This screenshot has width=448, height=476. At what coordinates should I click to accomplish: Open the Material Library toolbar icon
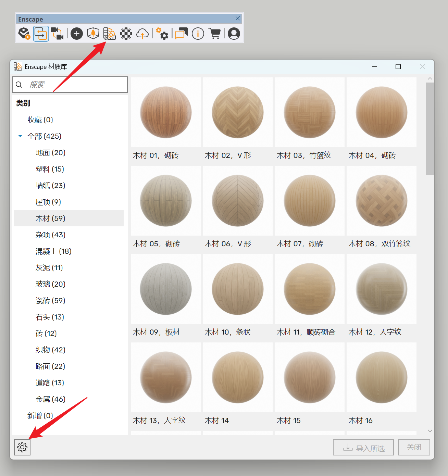[110, 34]
